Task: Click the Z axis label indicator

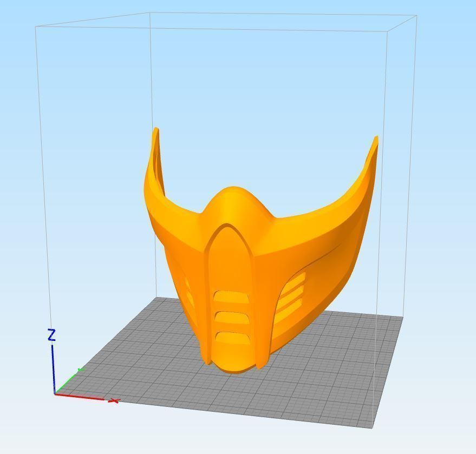Action: click(x=51, y=334)
